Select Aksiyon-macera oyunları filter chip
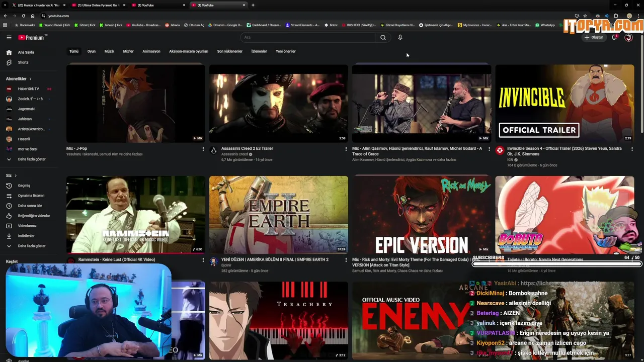Viewport: 644px width, 362px height. [x=189, y=51]
